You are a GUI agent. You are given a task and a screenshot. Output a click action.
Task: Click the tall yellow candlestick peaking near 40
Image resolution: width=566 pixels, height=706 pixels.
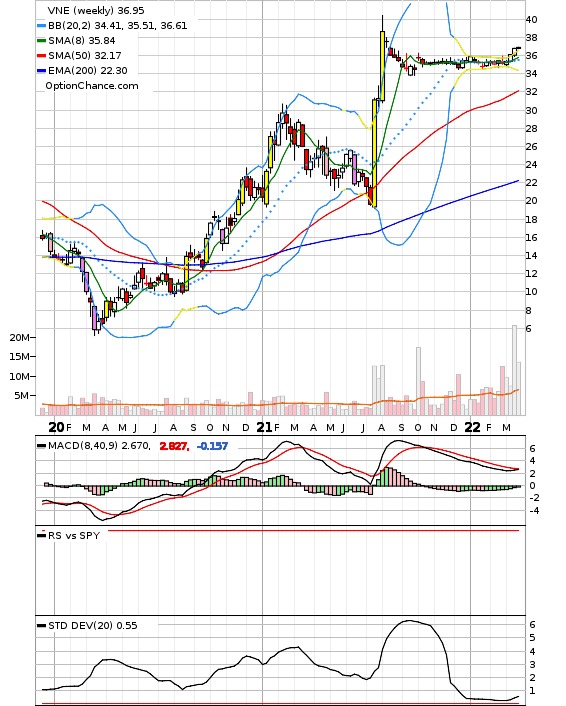[x=382, y=66]
